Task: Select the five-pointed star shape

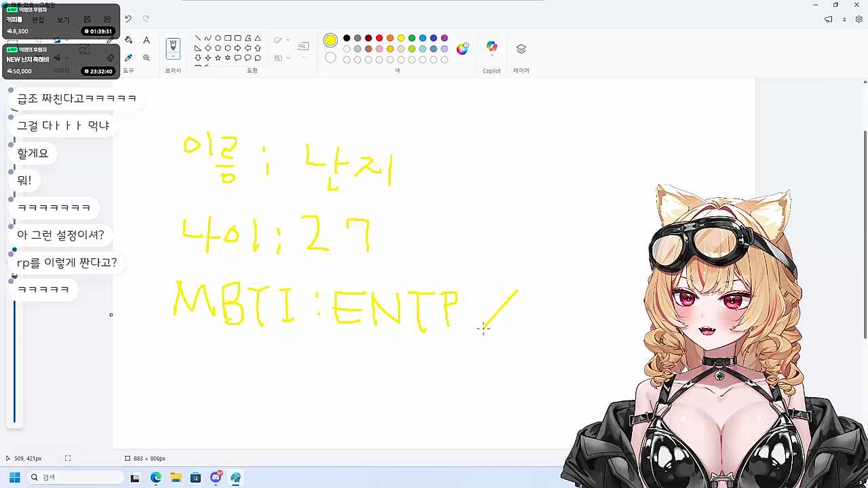Action: tap(218, 58)
